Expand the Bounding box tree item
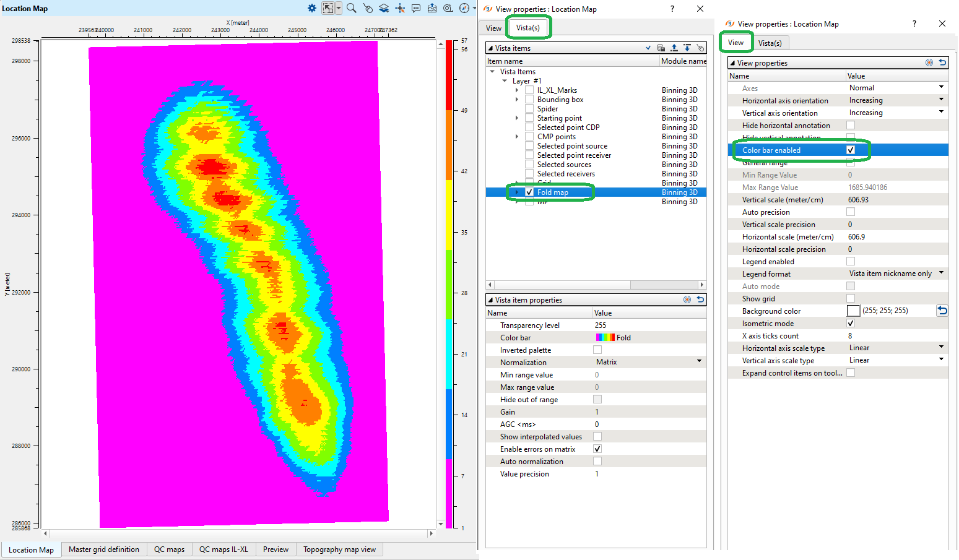Viewport: 959px width, 560px height. point(517,100)
